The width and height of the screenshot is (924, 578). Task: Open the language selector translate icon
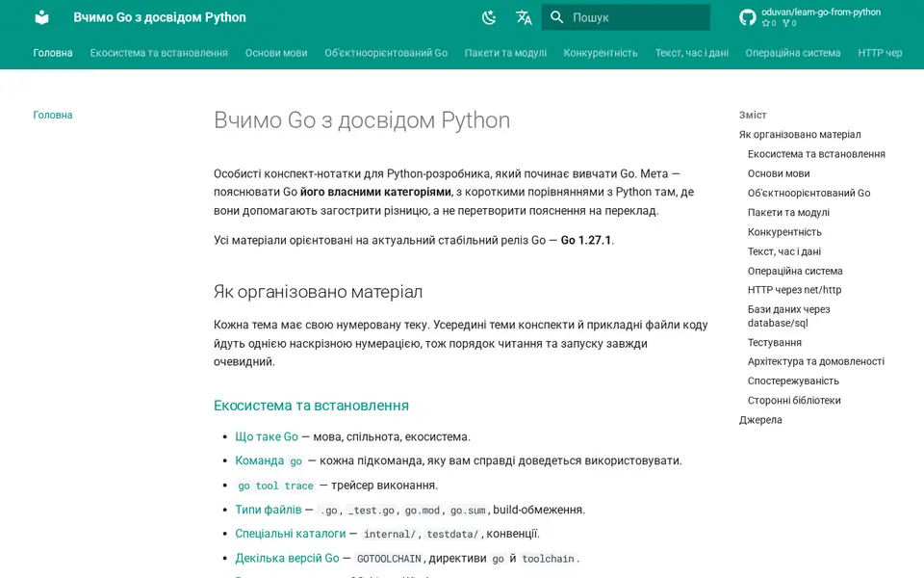[x=524, y=17]
